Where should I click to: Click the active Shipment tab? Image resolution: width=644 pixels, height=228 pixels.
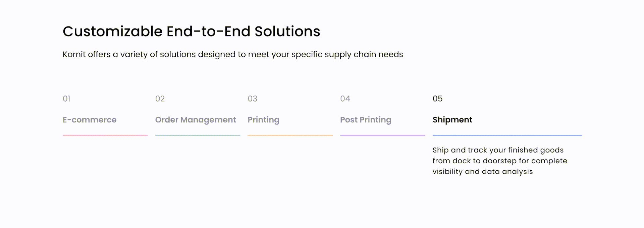452,120
